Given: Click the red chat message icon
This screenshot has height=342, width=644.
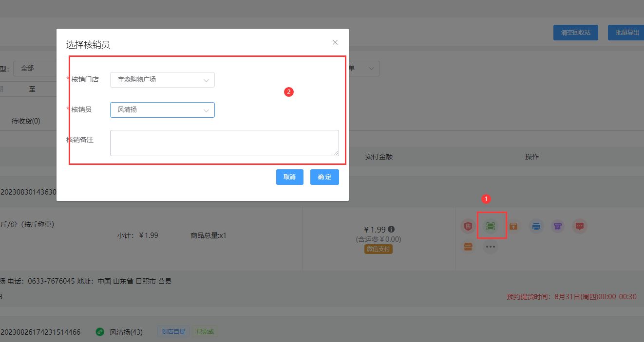Looking at the screenshot, I should [579, 226].
